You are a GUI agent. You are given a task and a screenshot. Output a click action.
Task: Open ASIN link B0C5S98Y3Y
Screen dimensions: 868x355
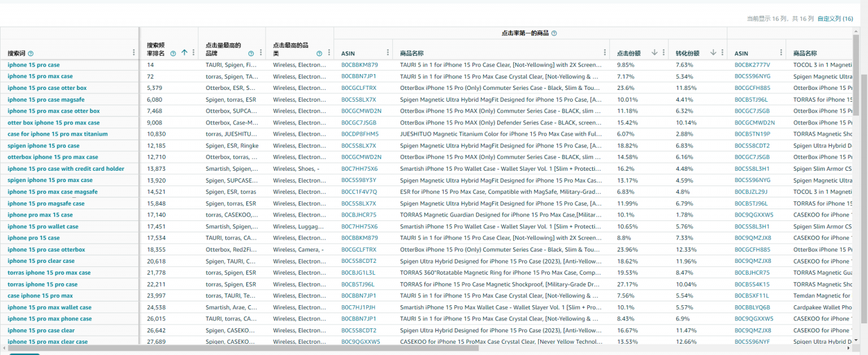[359, 180]
